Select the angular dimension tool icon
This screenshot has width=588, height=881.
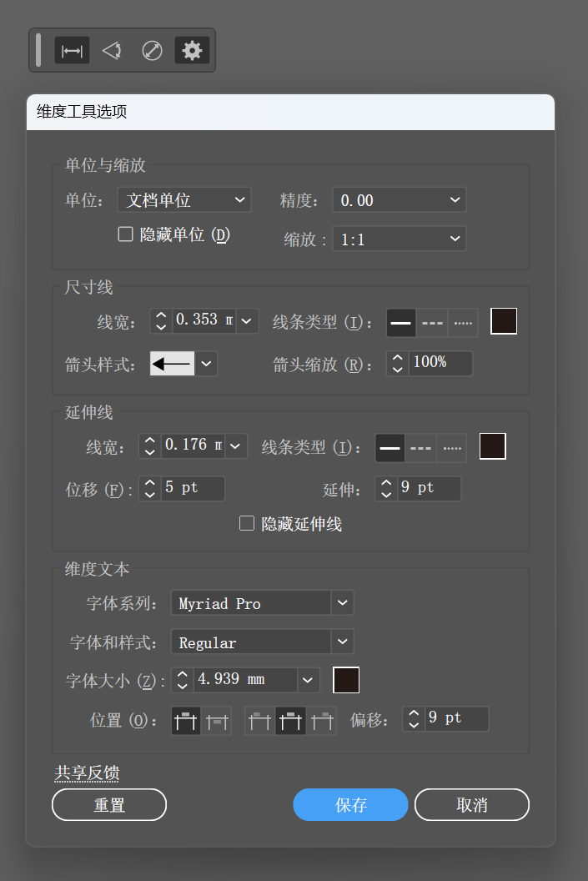click(112, 51)
